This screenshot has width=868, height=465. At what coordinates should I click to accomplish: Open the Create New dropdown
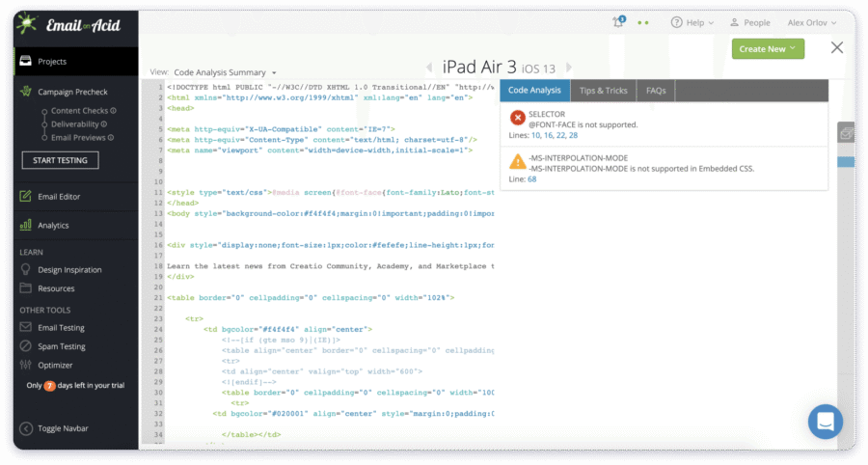pyautogui.click(x=768, y=48)
